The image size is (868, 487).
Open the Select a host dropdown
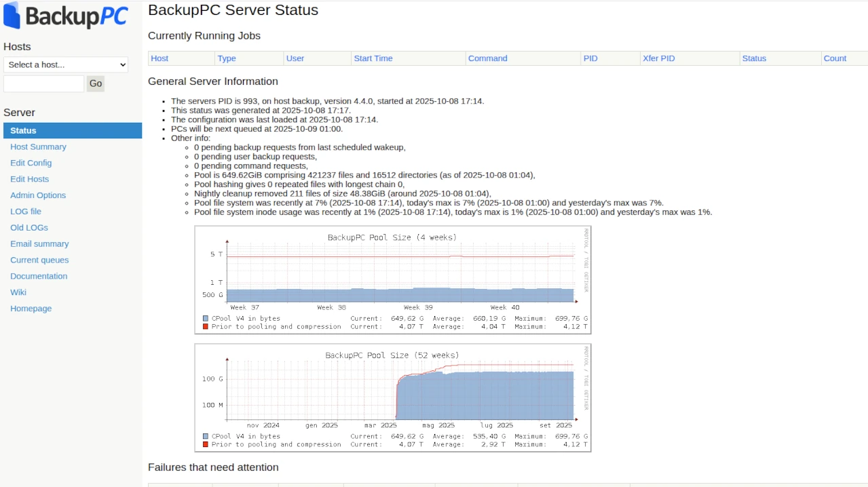[66, 64]
